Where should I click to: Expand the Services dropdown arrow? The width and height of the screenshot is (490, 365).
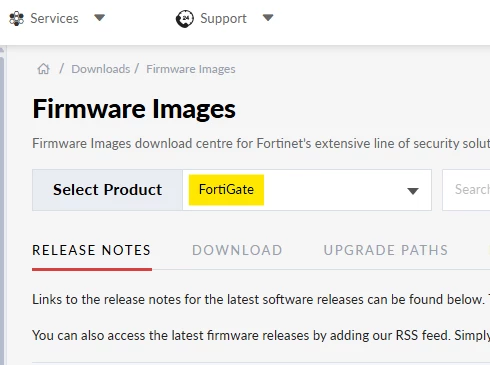(99, 18)
